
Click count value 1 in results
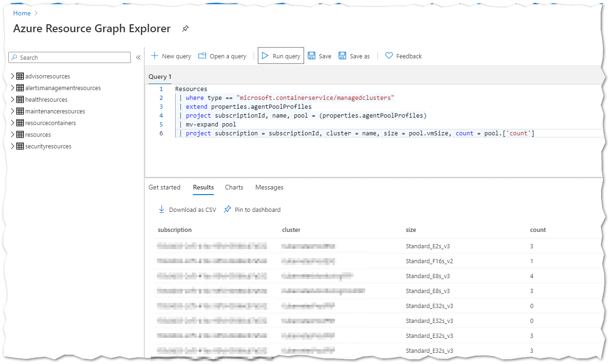(x=532, y=261)
